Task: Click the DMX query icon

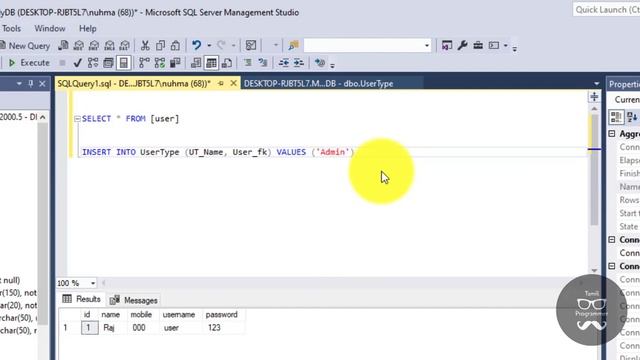Action: point(94,45)
